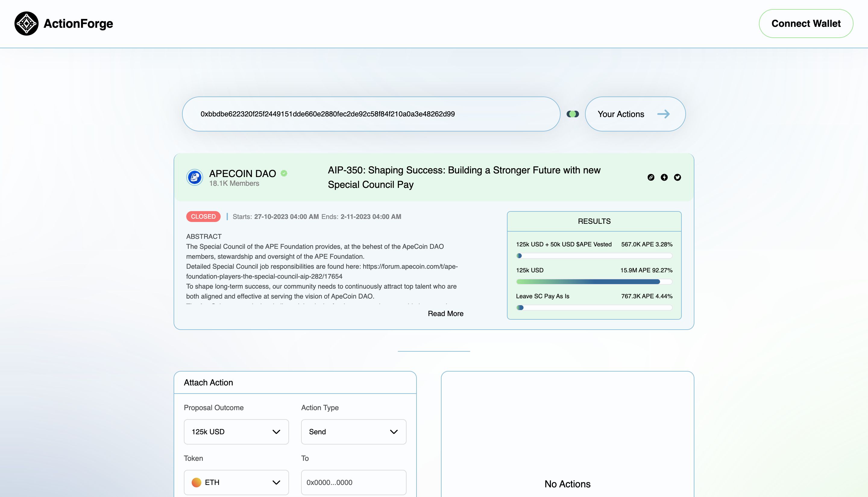868x497 pixels.
Task: Click the '15.9M APE 92.27%' value
Action: (x=646, y=270)
